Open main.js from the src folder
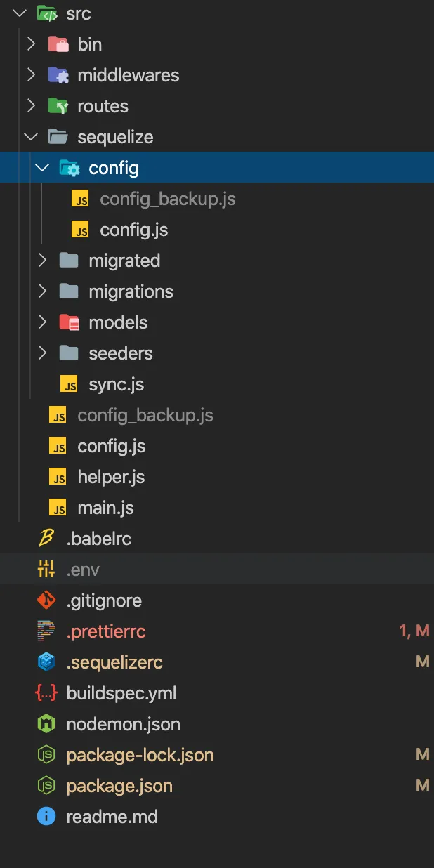434x868 pixels. click(105, 508)
